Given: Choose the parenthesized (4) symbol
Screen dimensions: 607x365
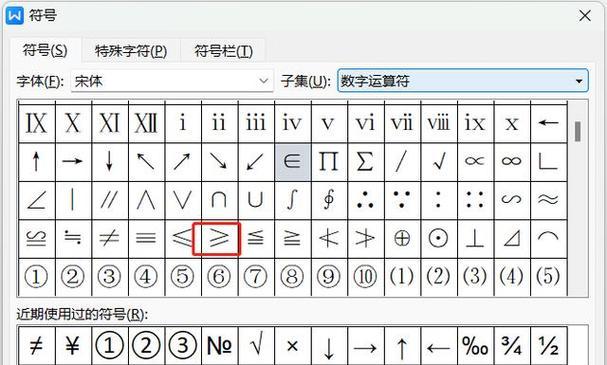Looking at the screenshot, I should click(x=512, y=277).
